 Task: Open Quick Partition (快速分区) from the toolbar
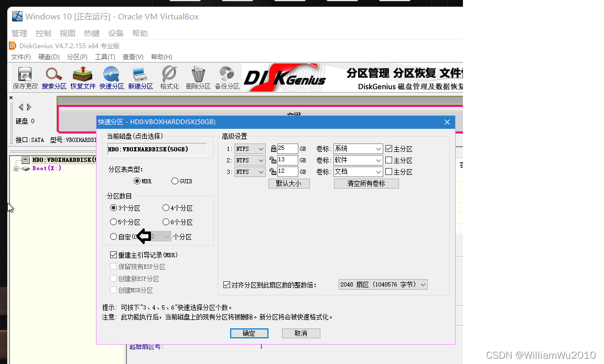112,78
